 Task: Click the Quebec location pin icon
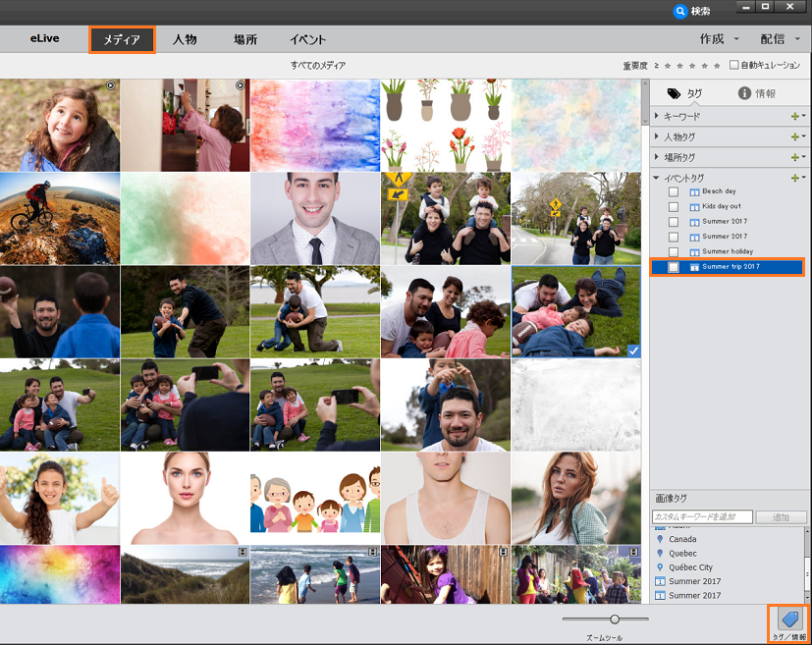click(660, 553)
